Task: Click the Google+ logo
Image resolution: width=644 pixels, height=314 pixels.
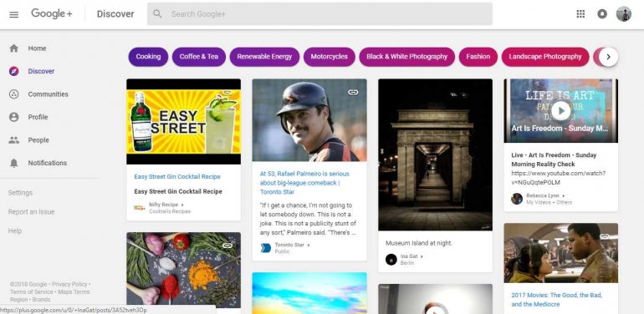Action: pyautogui.click(x=52, y=13)
